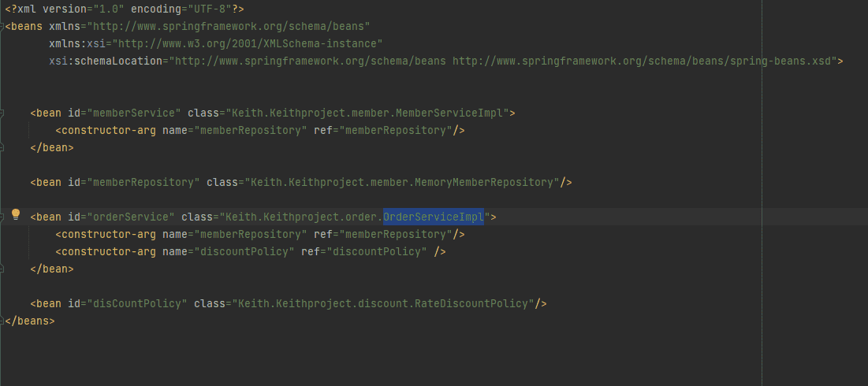This screenshot has width=868, height=386.
Task: Click the RateDiscountPolicy class value
Action: point(383,303)
